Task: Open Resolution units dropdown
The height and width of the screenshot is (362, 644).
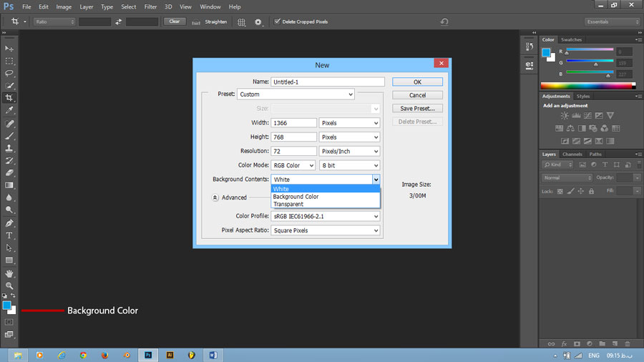Action: click(349, 151)
